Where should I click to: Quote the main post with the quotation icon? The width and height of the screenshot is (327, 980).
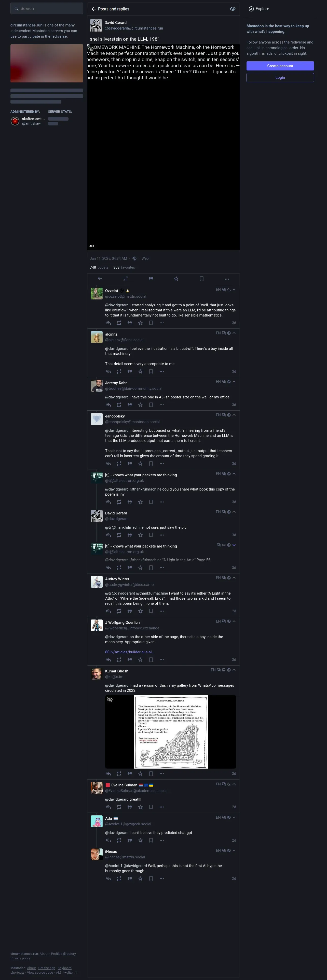[151, 279]
